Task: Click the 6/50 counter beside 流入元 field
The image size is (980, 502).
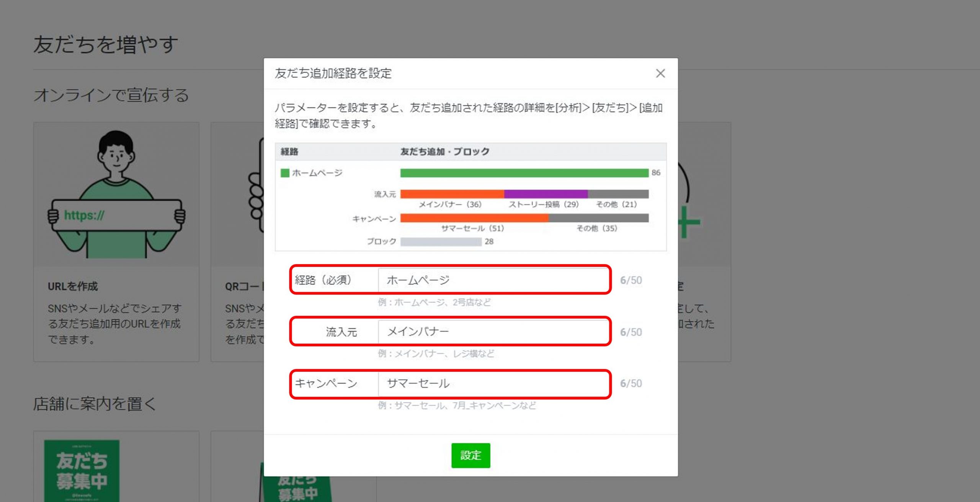Action: coord(631,332)
